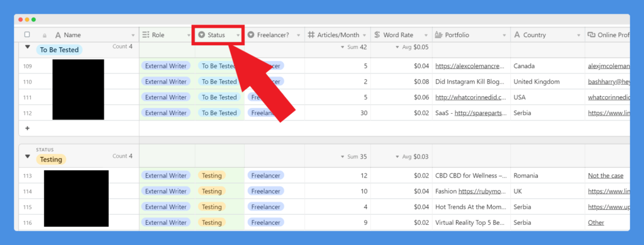Collapse the To Be Tested group

pos(28,47)
